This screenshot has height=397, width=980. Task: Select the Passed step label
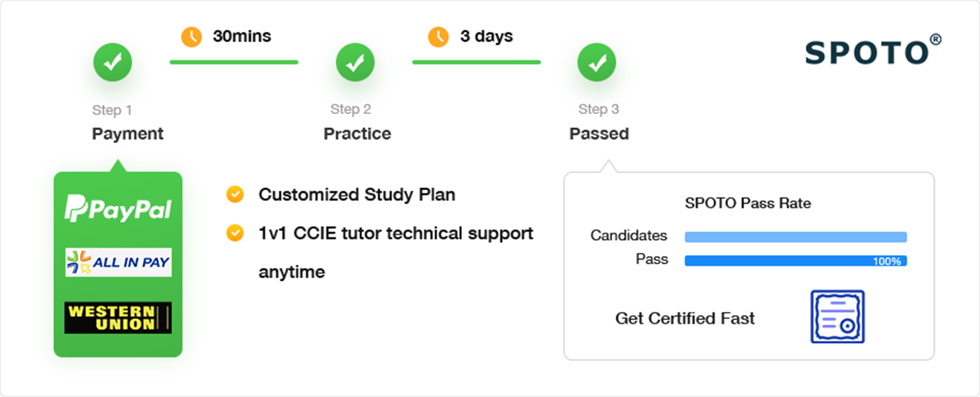tap(599, 134)
